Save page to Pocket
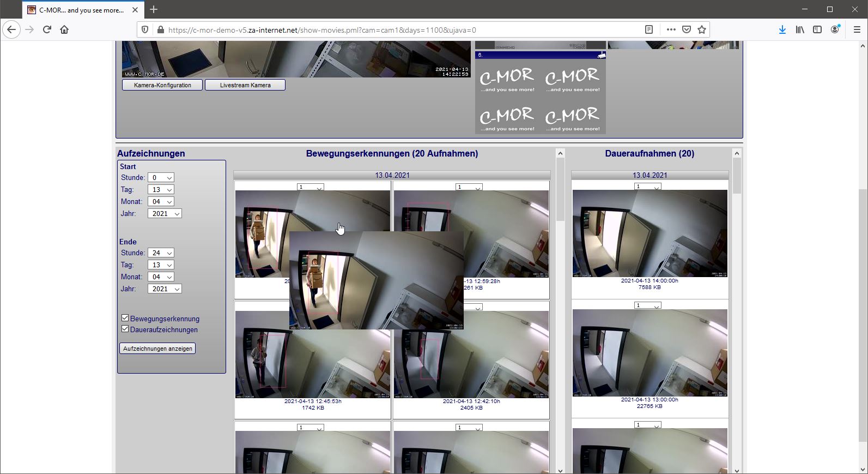The width and height of the screenshot is (868, 474). point(687,30)
